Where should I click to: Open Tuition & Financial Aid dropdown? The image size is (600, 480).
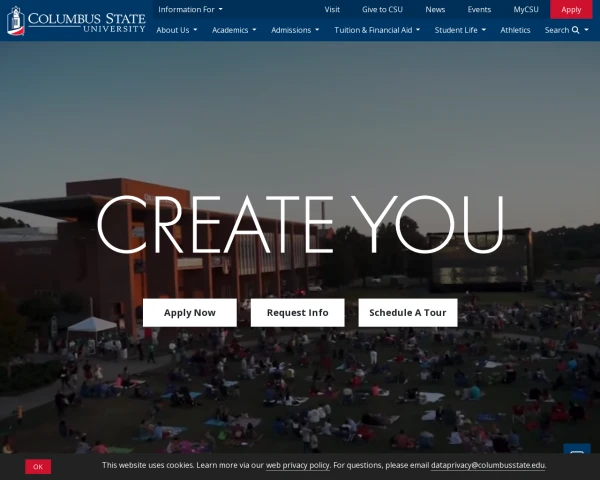point(377,30)
